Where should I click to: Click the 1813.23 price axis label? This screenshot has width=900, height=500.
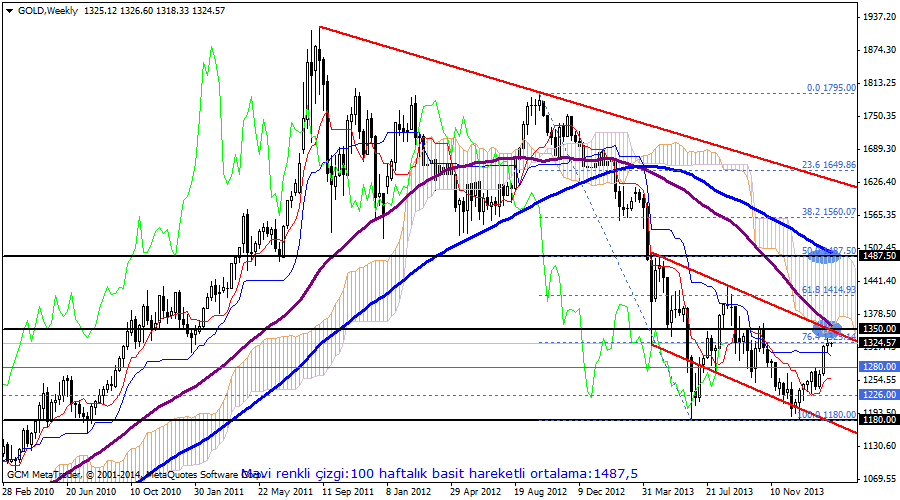pyautogui.click(x=879, y=83)
